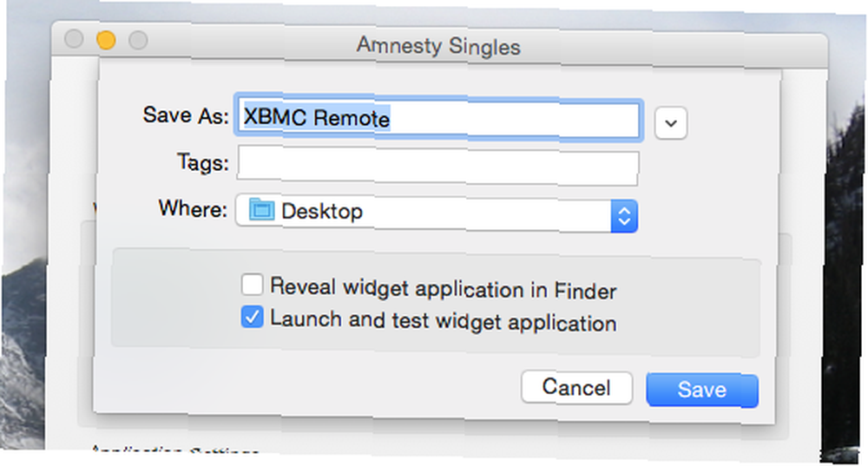The image size is (868, 466).
Task: Minimize window with the yellow button
Action: pyautogui.click(x=106, y=40)
